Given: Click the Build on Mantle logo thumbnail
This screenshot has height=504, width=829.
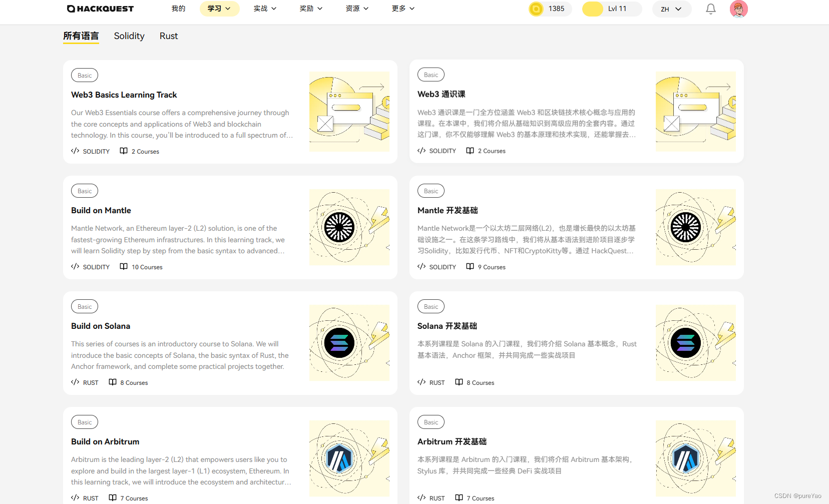Looking at the screenshot, I should (x=349, y=227).
